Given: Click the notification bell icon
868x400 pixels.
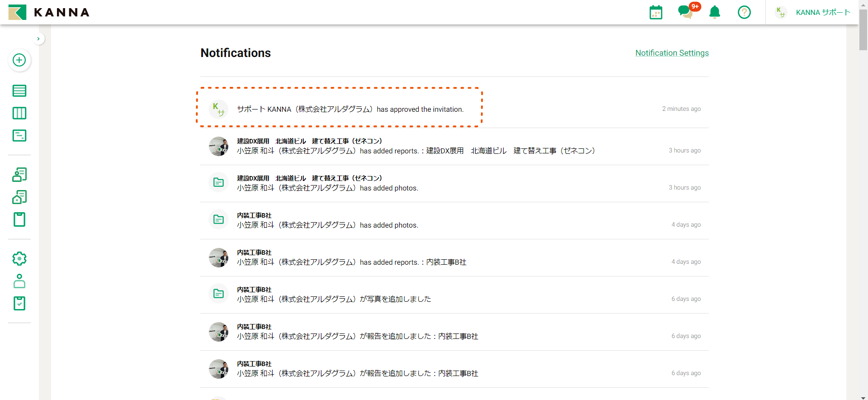Looking at the screenshot, I should 714,12.
